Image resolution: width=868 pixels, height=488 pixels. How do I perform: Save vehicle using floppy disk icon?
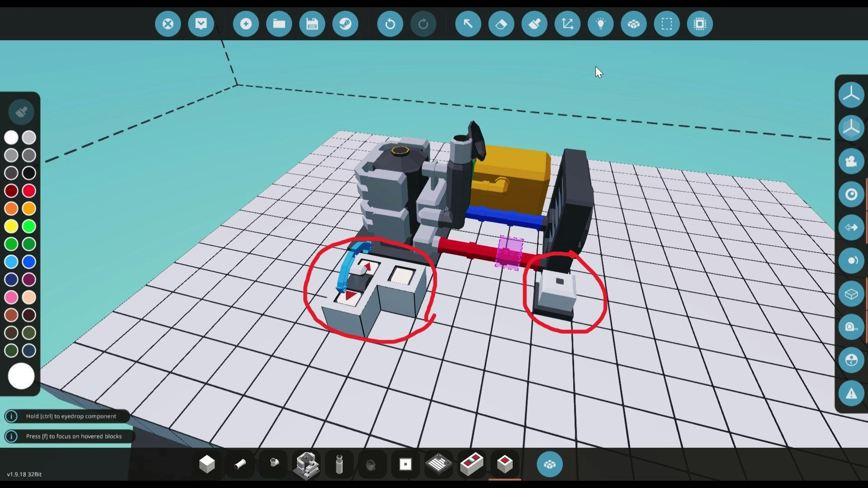point(312,23)
